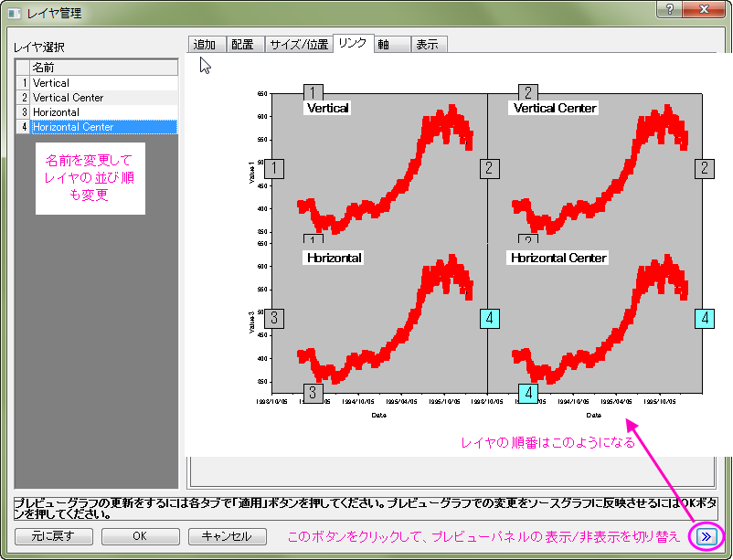The width and height of the screenshot is (733, 560).
Task: Click the 元に戻す button
Action: (54, 536)
